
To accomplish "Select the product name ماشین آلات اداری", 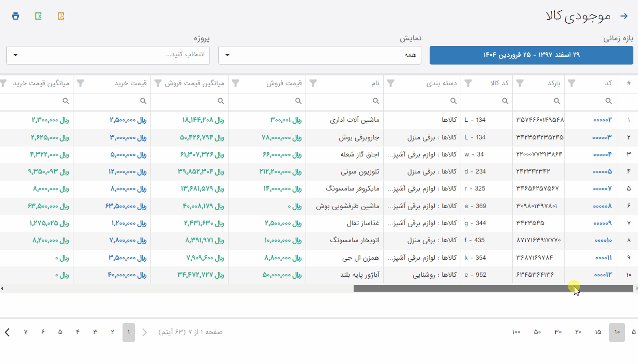I will 355,120.
